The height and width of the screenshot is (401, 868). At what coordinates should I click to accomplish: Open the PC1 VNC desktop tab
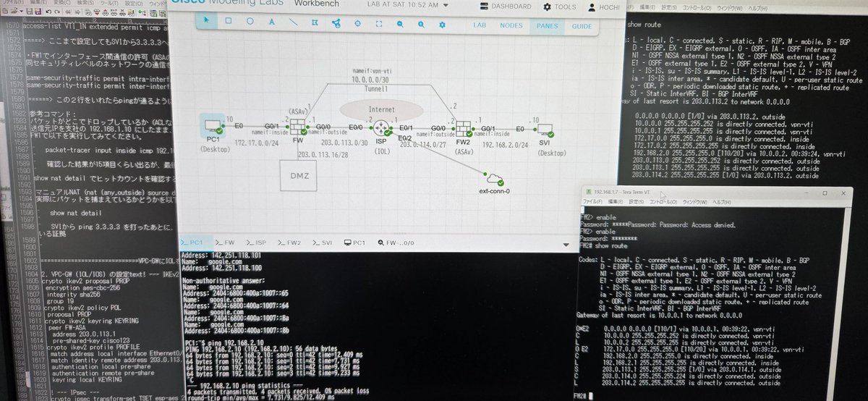click(x=354, y=242)
